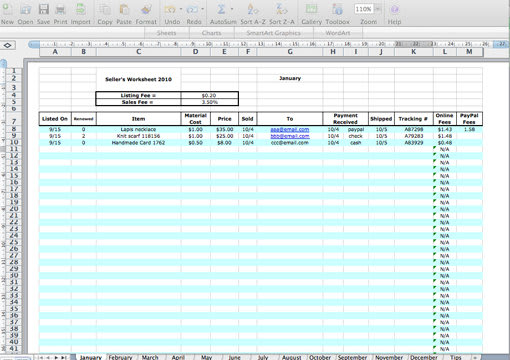This screenshot has width=510, height=360.
Task: Click the first-sheet navigation arrow
Action: point(41,357)
